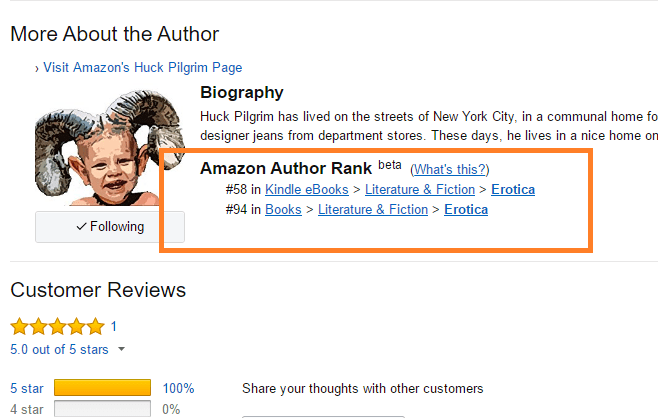Image resolution: width=658 pixels, height=418 pixels.
Task: Filter reviews by the 4 star link
Action: click(27, 409)
